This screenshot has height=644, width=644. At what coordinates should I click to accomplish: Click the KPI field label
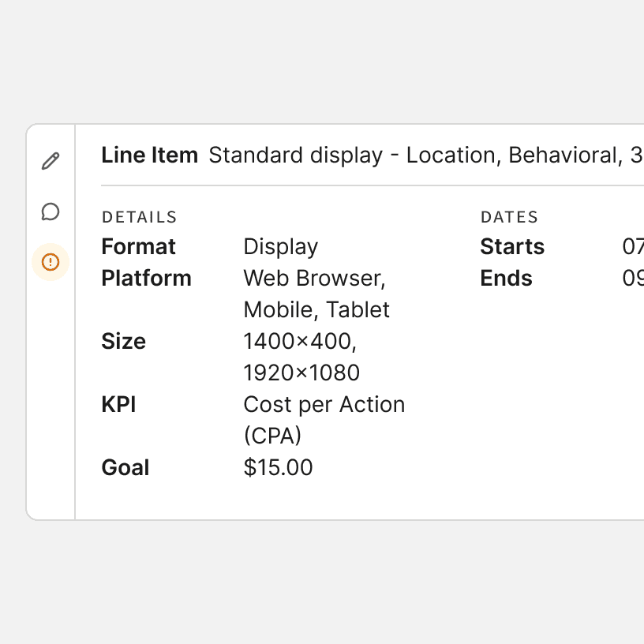pyautogui.click(x=119, y=405)
